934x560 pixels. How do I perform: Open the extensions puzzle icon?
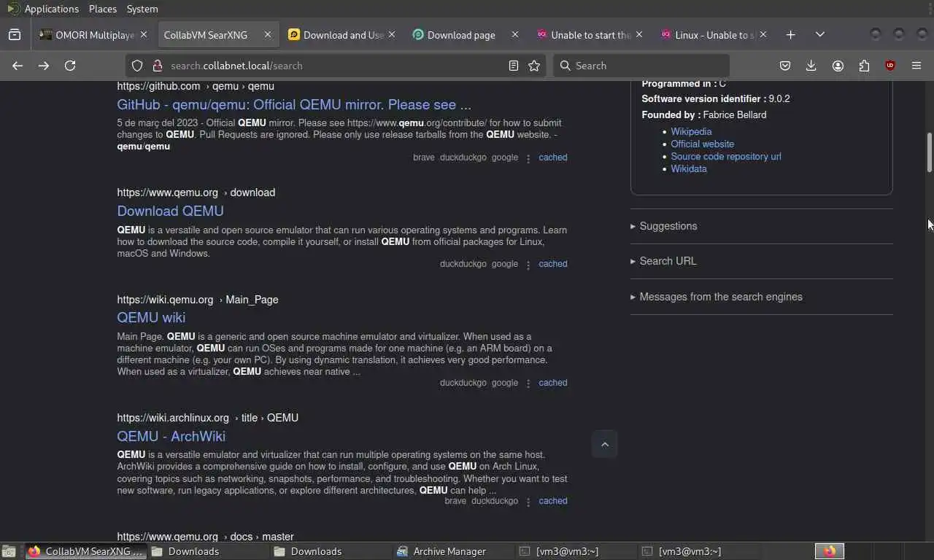point(864,66)
